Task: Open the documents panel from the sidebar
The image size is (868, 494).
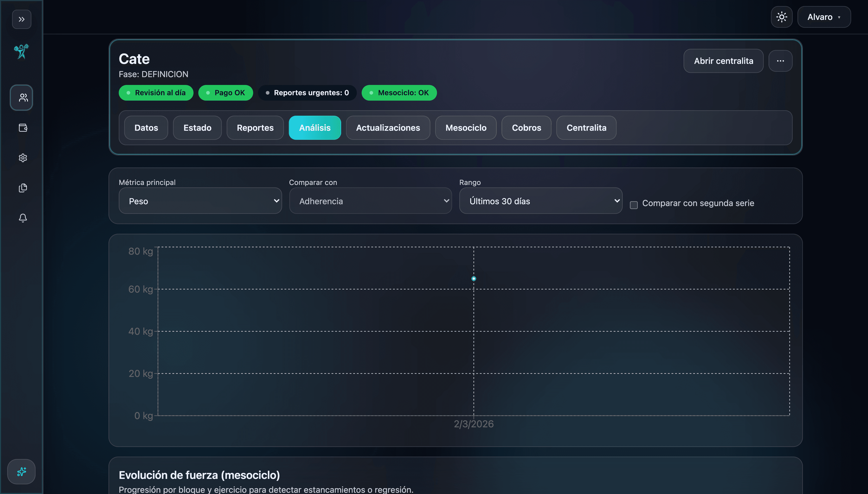Action: (x=22, y=188)
